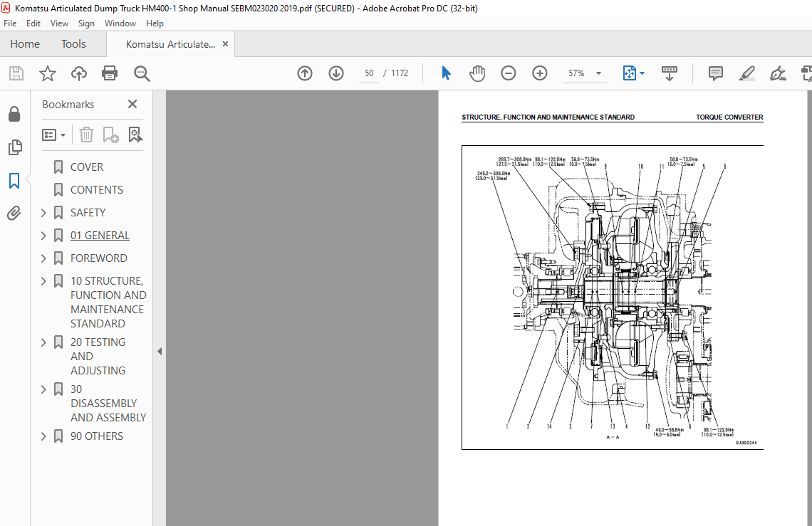
Task: Click the fit page width icon
Action: (x=629, y=73)
